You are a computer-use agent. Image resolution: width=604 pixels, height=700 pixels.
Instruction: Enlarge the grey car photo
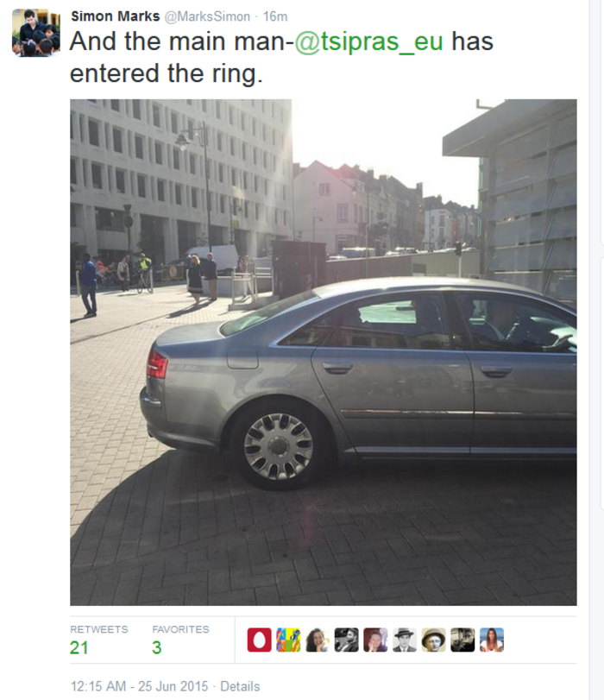324,352
